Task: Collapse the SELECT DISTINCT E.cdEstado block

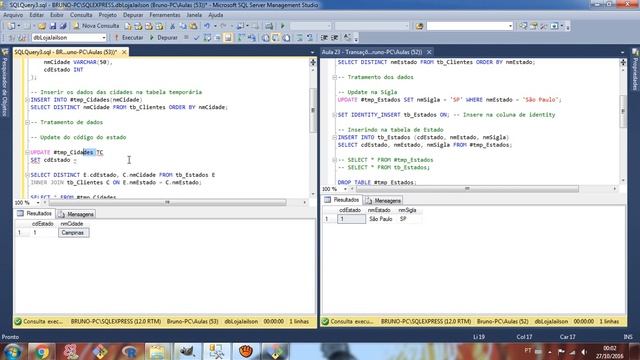Action: (27, 175)
